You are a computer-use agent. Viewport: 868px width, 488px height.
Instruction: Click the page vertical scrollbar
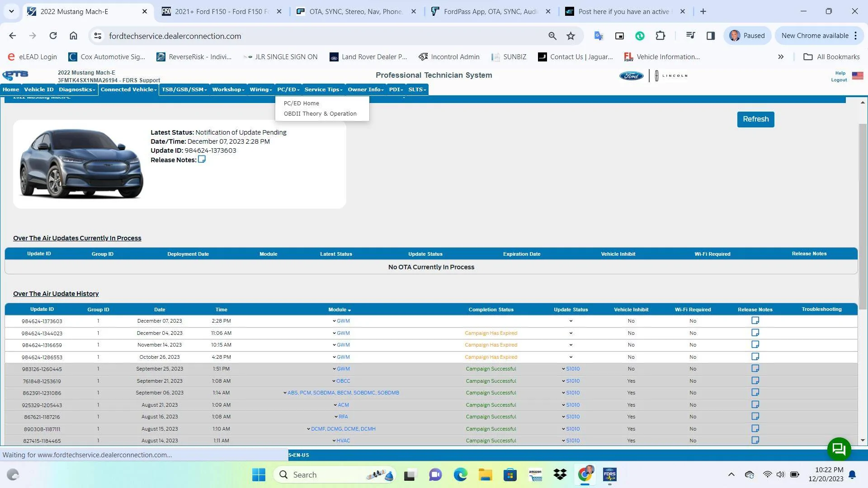863,217
